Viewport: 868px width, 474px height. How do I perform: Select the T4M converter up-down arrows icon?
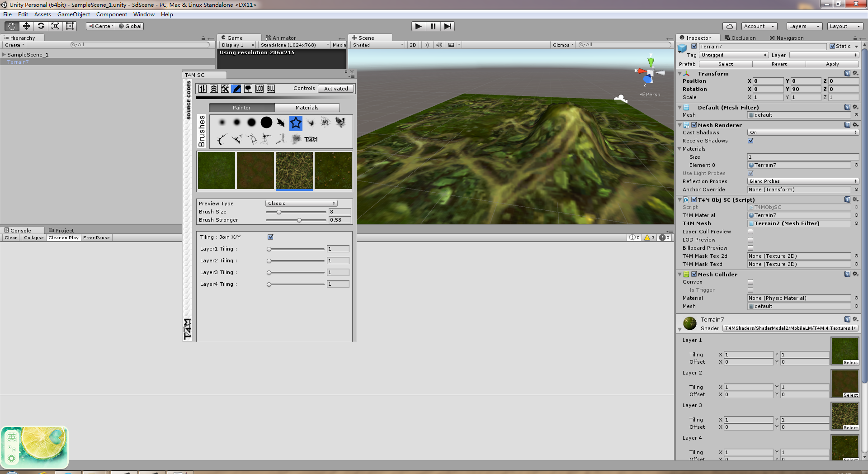point(203,89)
